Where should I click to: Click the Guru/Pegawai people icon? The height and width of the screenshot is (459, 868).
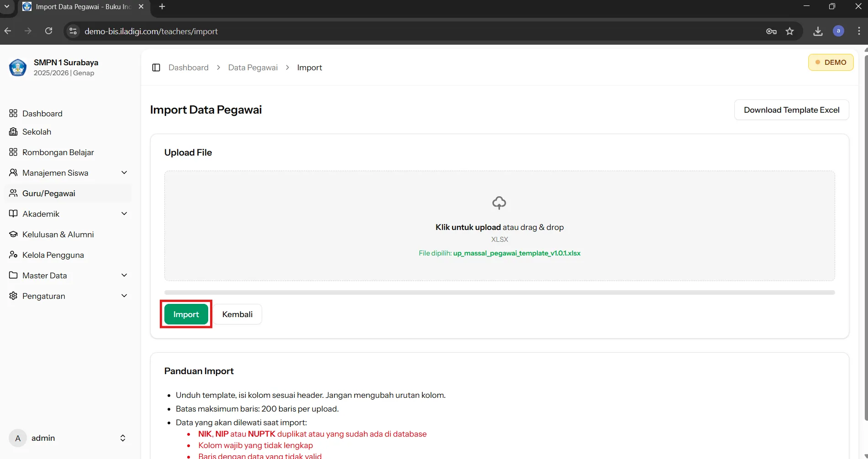coord(13,193)
